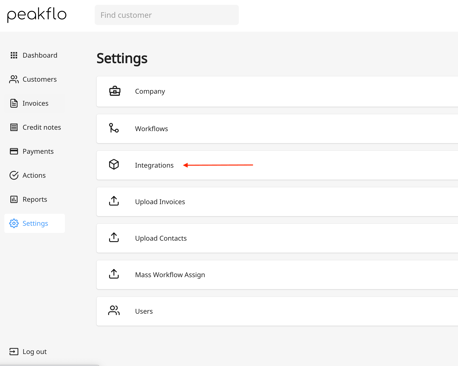
Task: Click the Dashboard grid icon
Action: click(14, 55)
